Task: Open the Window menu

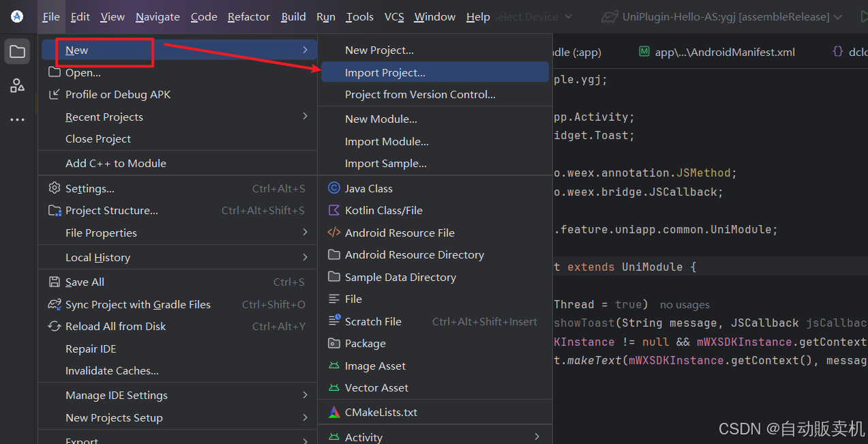Action: [x=435, y=16]
